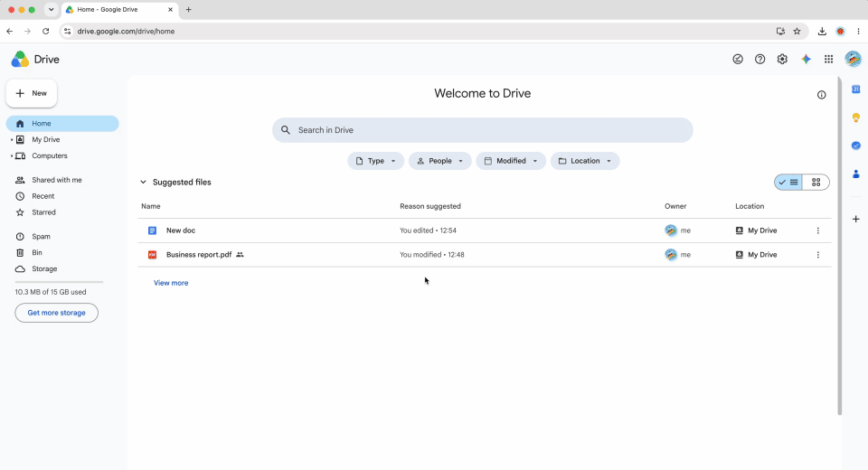Click the New button
This screenshot has height=470, width=868.
click(x=32, y=93)
